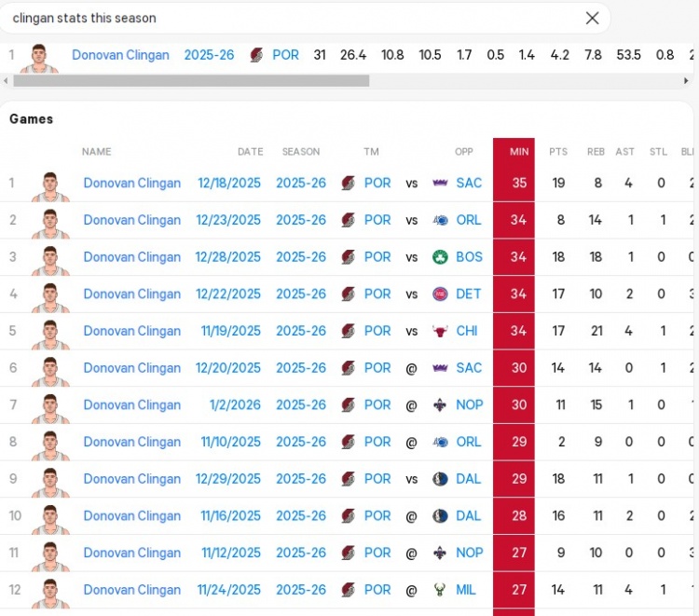Open the 12/28/2025 game link

tap(228, 257)
